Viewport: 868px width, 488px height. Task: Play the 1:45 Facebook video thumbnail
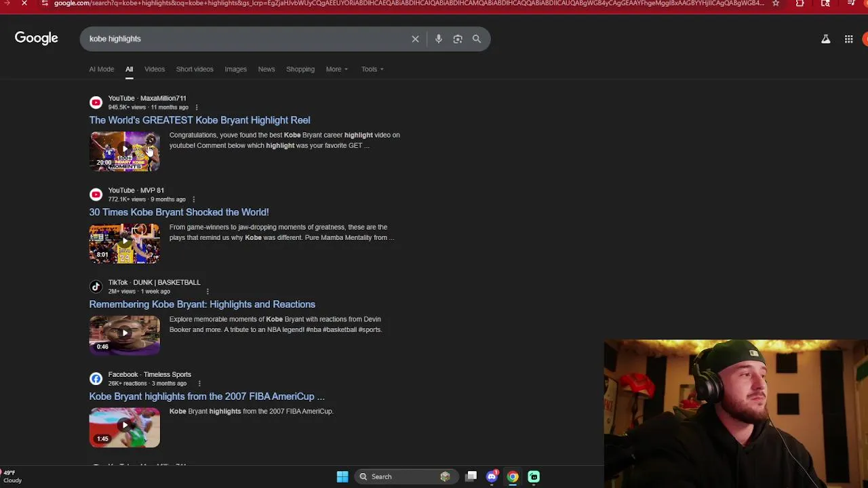[125, 428]
